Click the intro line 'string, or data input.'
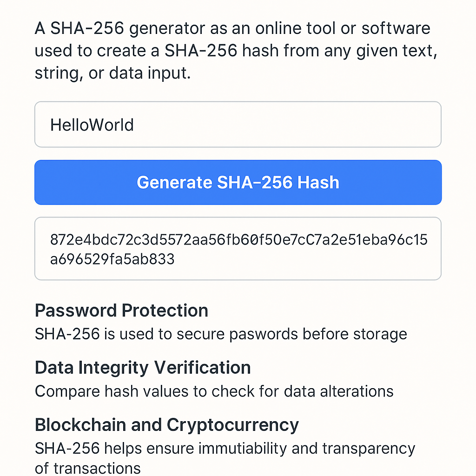Viewport: 476px width, 476px height. (x=112, y=73)
